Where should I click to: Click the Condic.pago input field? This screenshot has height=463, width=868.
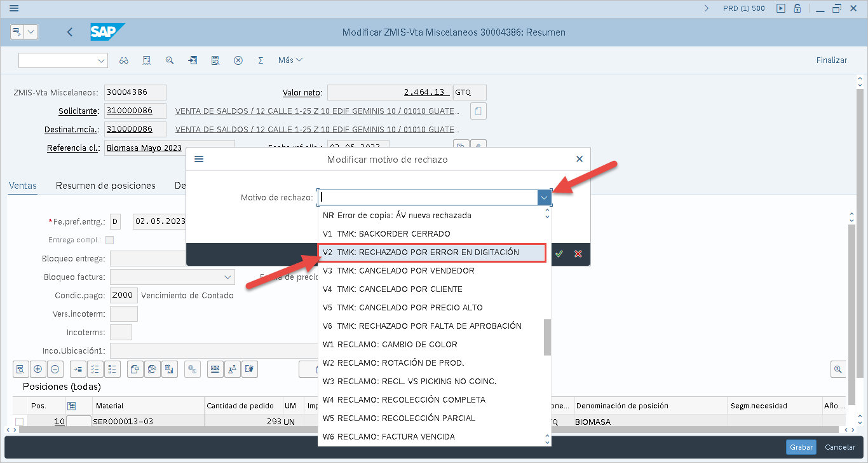pyautogui.click(x=123, y=296)
